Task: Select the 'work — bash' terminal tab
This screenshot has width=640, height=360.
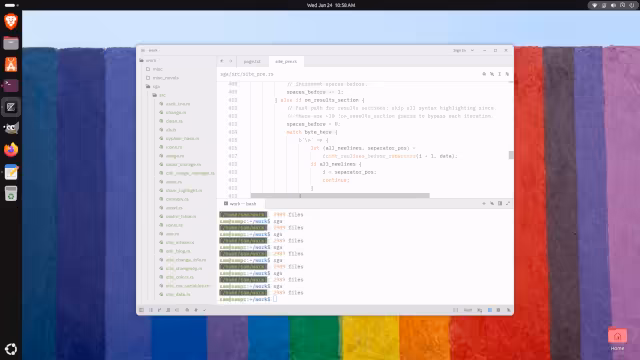Action: pos(241,204)
